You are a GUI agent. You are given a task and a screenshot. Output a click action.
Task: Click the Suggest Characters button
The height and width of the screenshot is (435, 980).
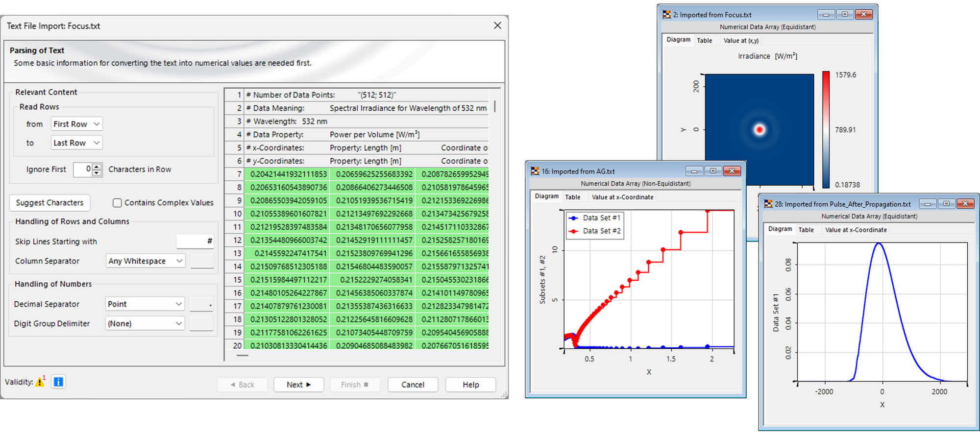pyautogui.click(x=49, y=202)
